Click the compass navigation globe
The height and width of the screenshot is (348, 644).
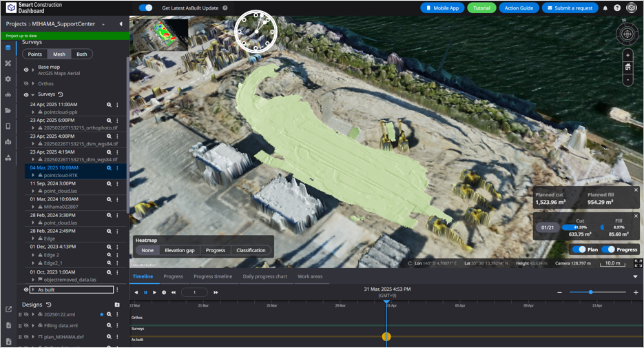pyautogui.click(x=627, y=33)
